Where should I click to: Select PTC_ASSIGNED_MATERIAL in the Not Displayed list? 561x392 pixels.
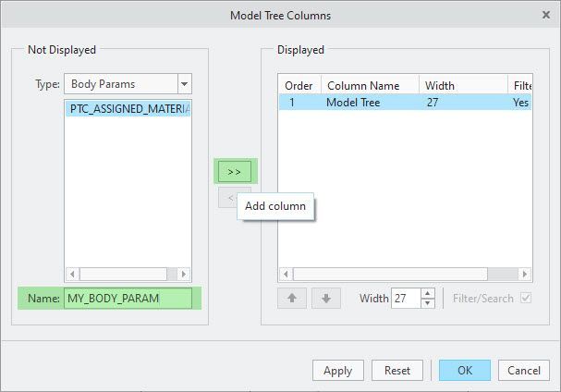129,109
